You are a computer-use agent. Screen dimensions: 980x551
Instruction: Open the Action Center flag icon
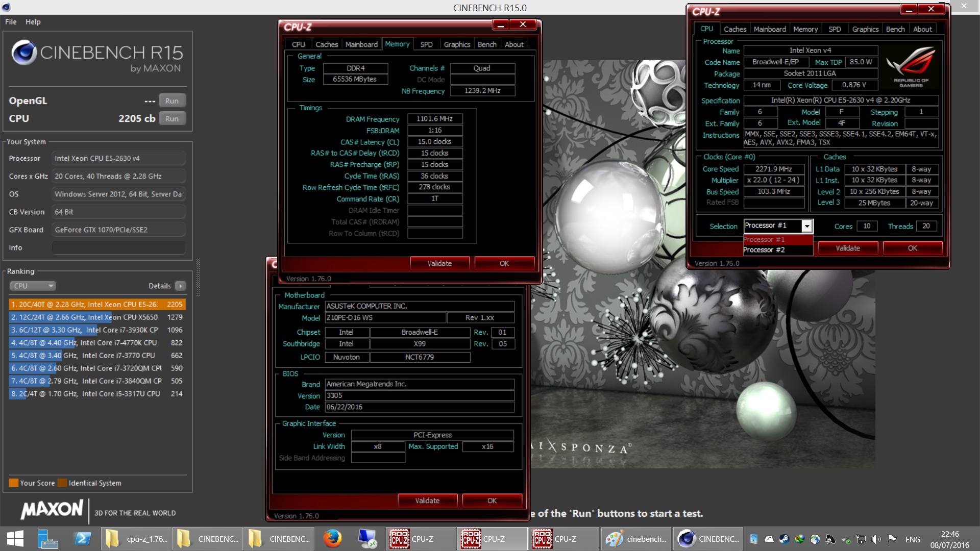892,539
